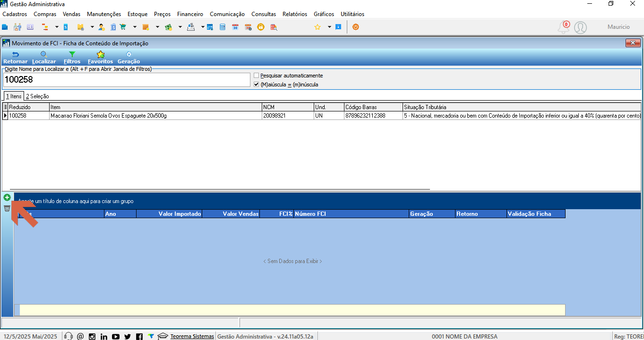Click the Instagram icon in the status bar

click(x=92, y=336)
